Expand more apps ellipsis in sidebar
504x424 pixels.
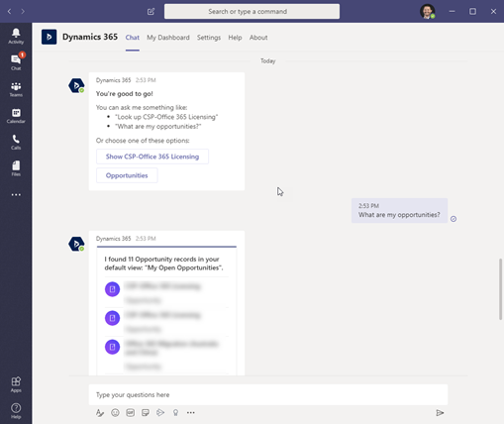coord(16,195)
